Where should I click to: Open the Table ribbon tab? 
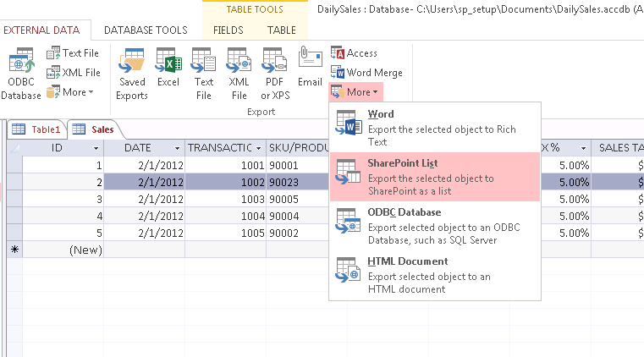(282, 30)
